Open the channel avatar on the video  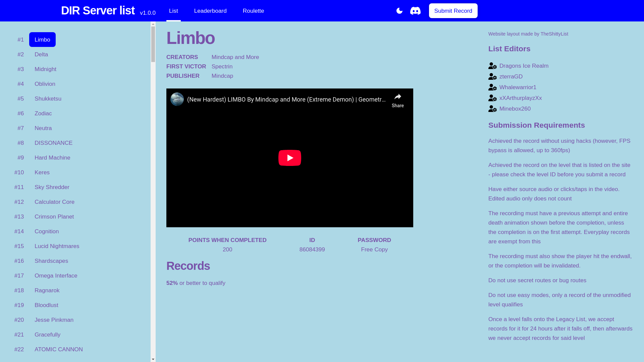(177, 99)
